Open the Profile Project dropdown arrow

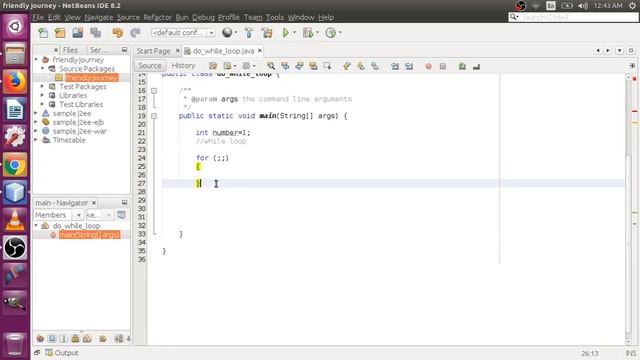(340, 33)
